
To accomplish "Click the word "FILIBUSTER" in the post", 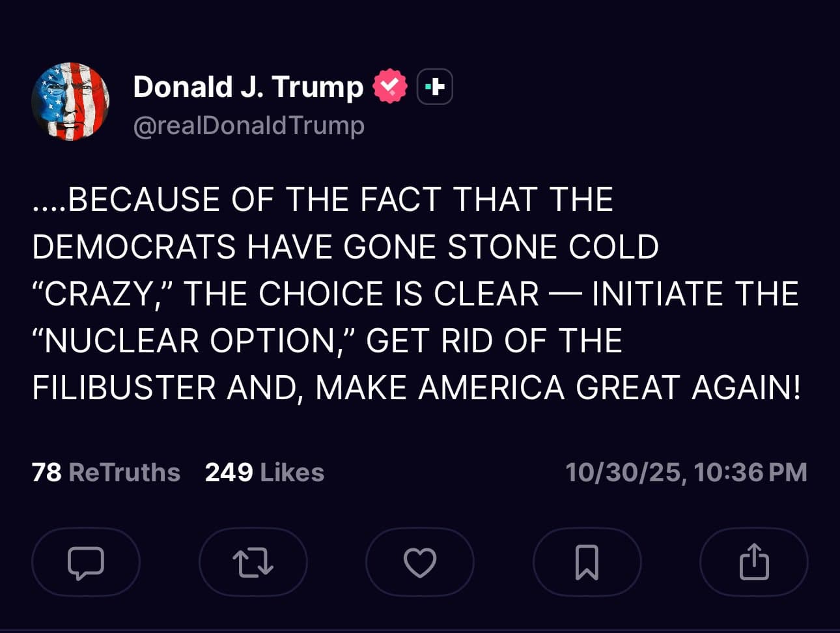I will [124, 387].
